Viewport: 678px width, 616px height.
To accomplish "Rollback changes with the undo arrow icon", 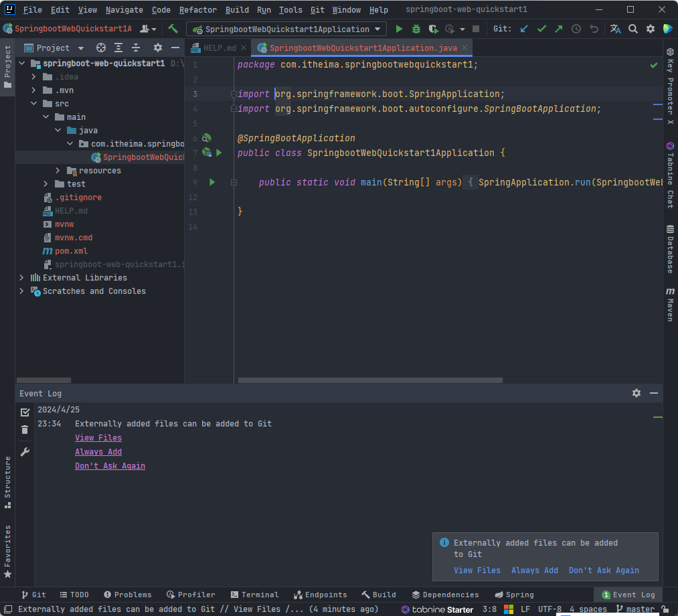I will point(594,29).
